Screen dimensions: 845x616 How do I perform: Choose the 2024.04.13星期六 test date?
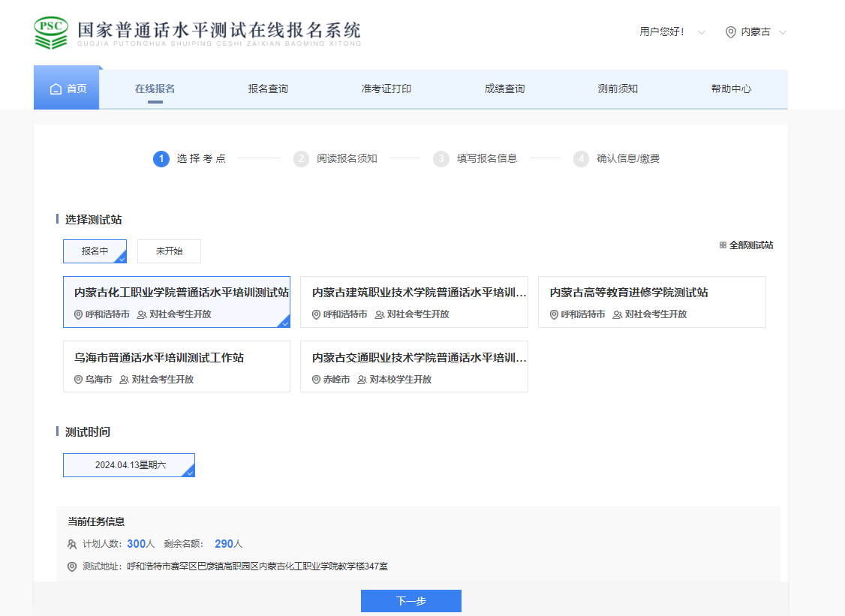(129, 465)
